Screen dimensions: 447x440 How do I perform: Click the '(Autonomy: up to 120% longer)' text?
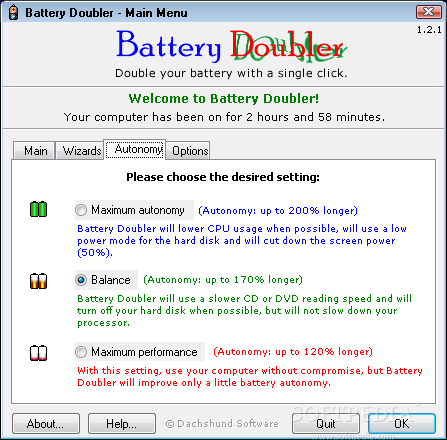[293, 352]
